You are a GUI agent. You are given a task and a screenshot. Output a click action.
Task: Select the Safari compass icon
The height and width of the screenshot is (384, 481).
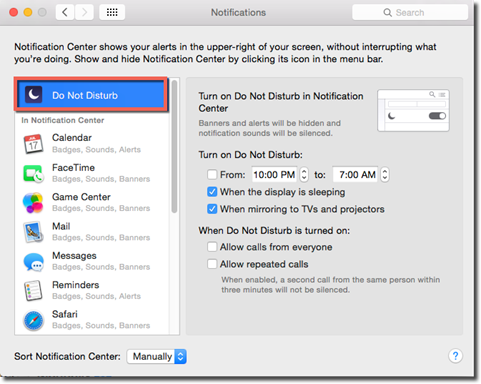[33, 321]
